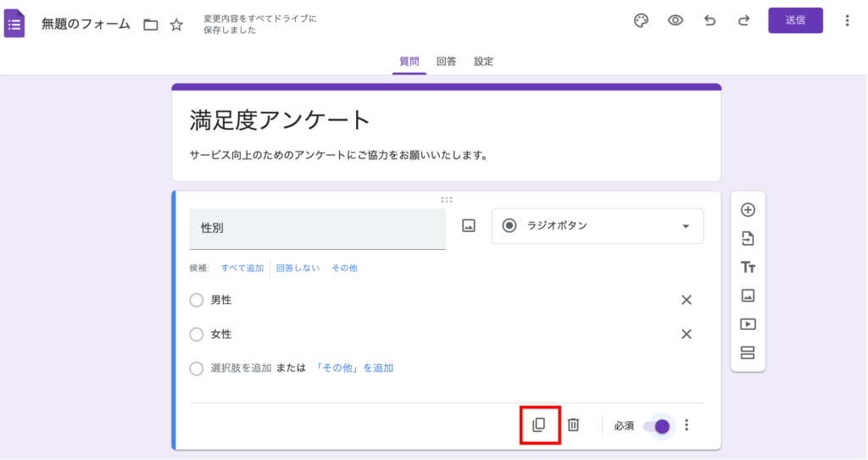Remove the 女性 option

tap(687, 335)
